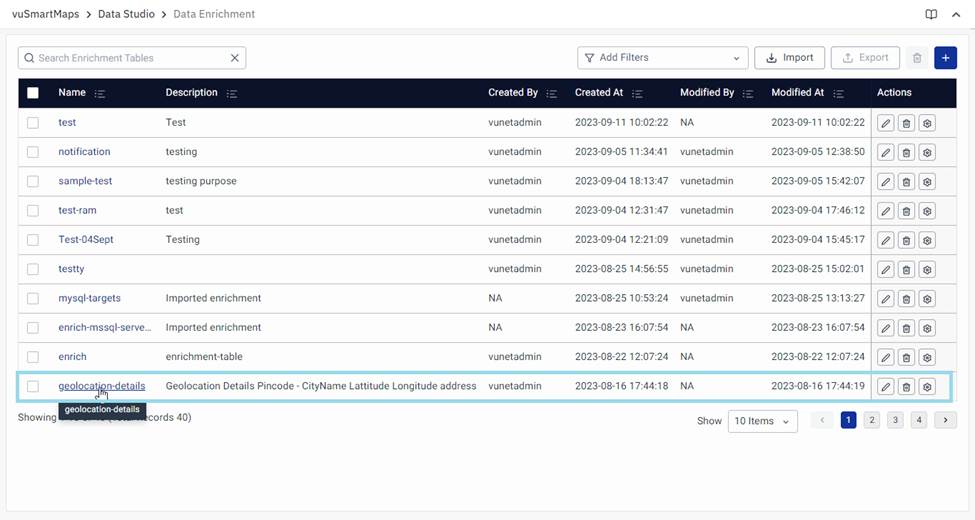Sort by the Name column icon
This screenshot has width=975, height=520.
(x=99, y=93)
